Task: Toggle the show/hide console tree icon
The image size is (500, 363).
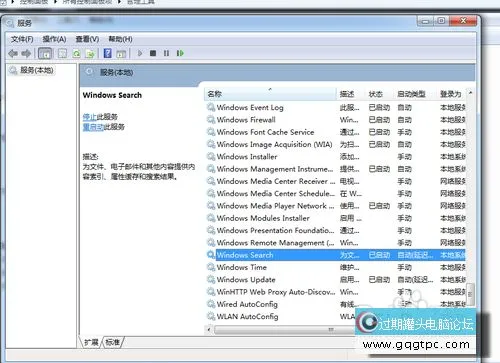Action: [x=45, y=53]
